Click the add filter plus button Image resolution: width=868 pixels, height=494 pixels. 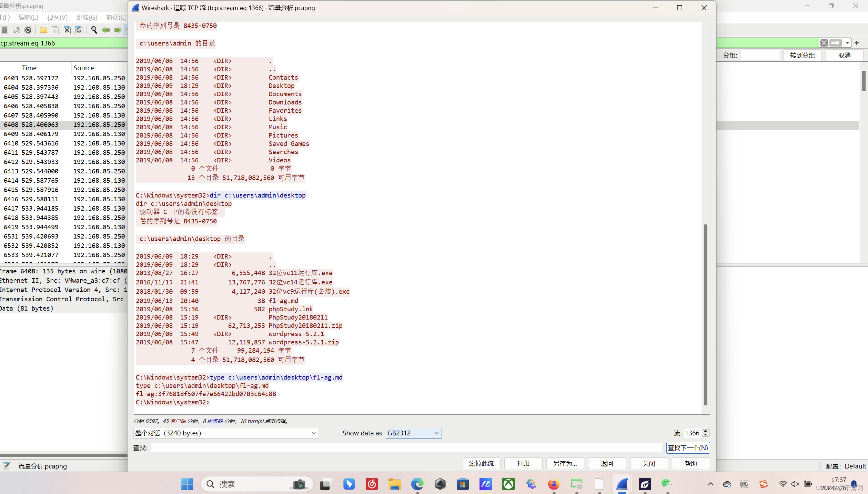(857, 43)
